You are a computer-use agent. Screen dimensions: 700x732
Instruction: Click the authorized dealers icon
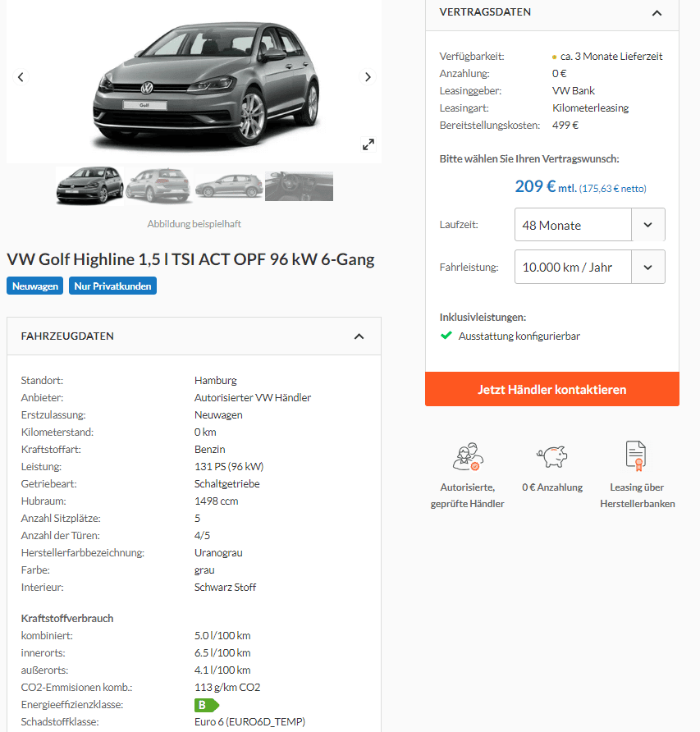468,456
